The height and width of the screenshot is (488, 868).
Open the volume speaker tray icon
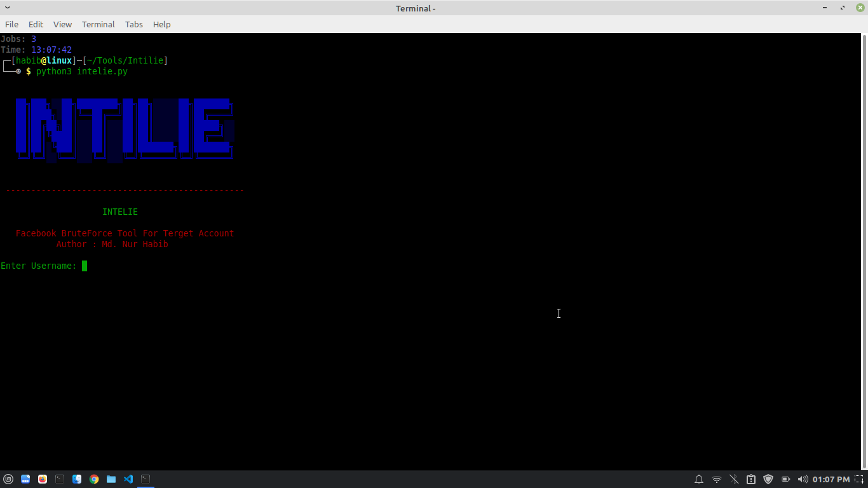tap(803, 479)
